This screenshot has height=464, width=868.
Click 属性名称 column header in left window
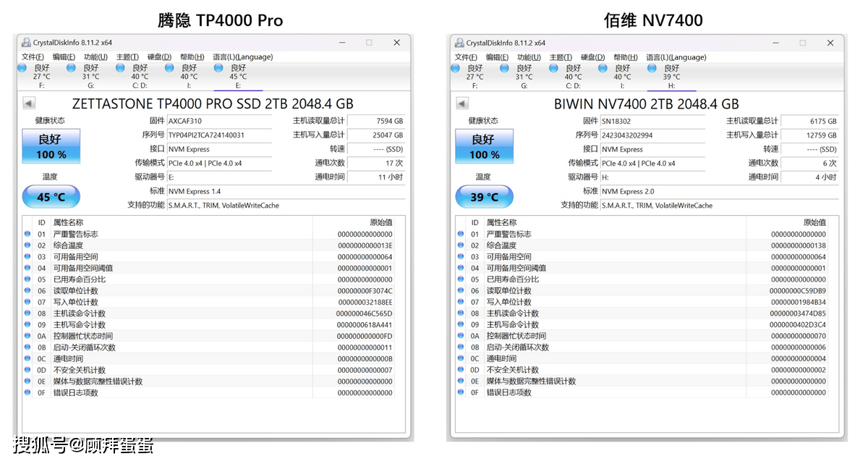pyautogui.click(x=68, y=222)
